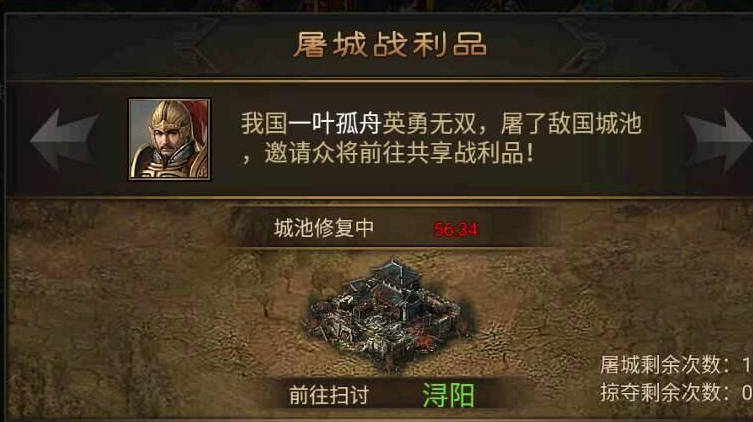
Task: Show next message with right arrow
Action: [x=718, y=140]
